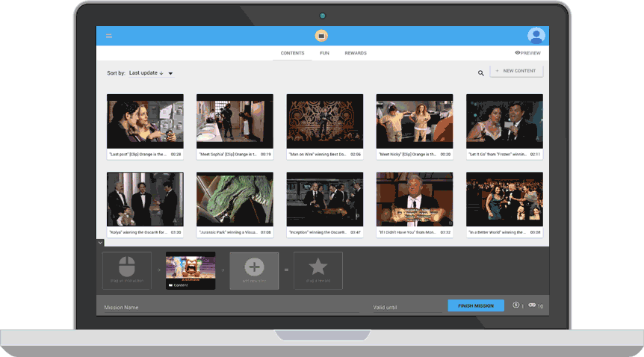Select the "Man on Wire" video thumbnail

tap(324, 121)
